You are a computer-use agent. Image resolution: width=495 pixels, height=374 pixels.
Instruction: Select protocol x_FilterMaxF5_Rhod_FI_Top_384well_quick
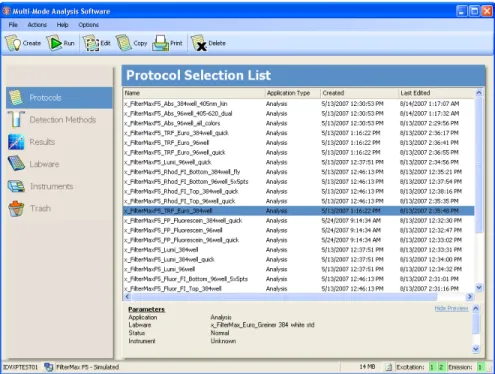click(299, 191)
